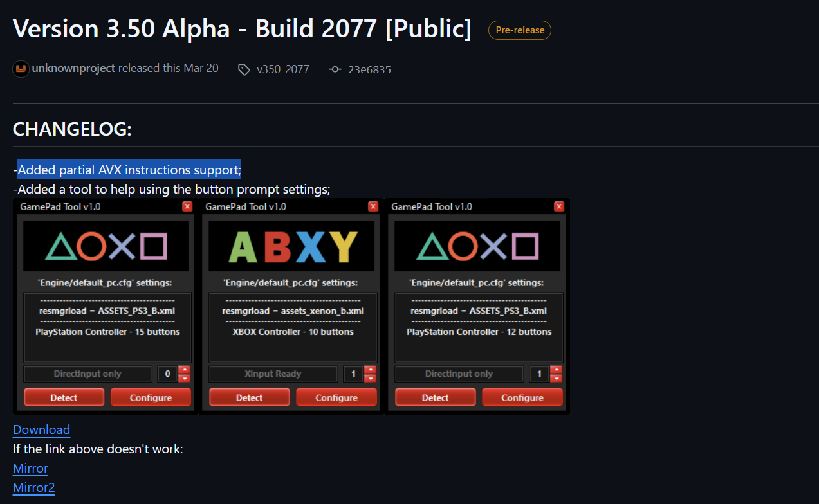Viewport: 819px width, 504px height.
Task: Click Configure in the XBOX Controller window
Action: [x=336, y=397]
